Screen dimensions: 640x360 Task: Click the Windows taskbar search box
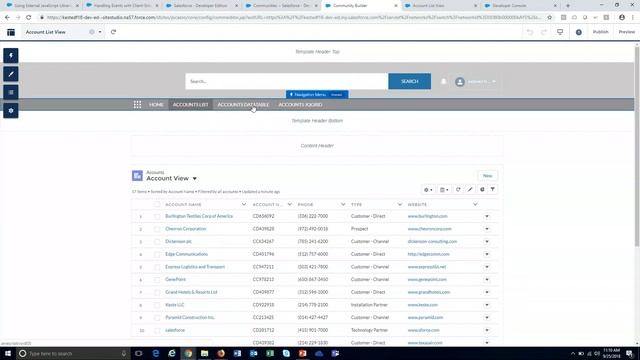pyautogui.click(x=73, y=353)
